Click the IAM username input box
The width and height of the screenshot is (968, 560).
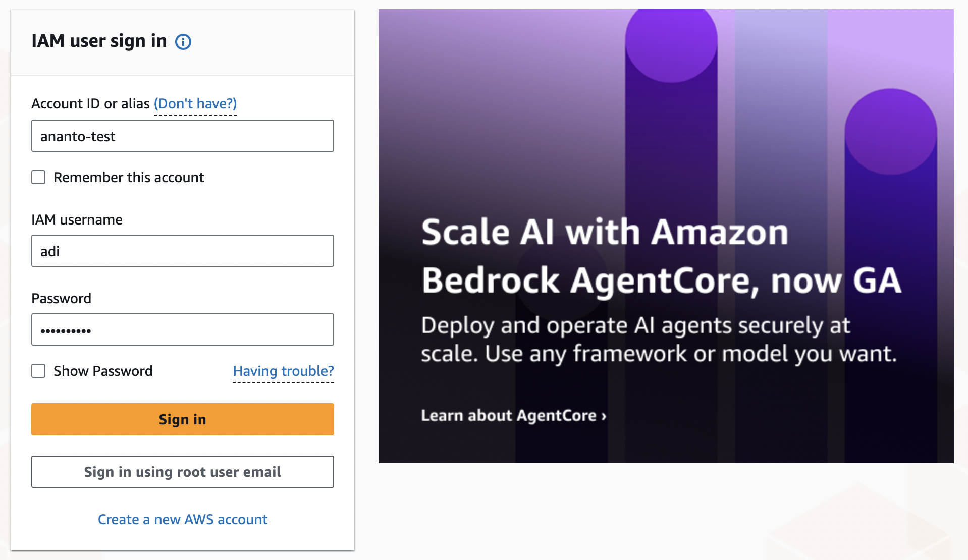coord(182,251)
